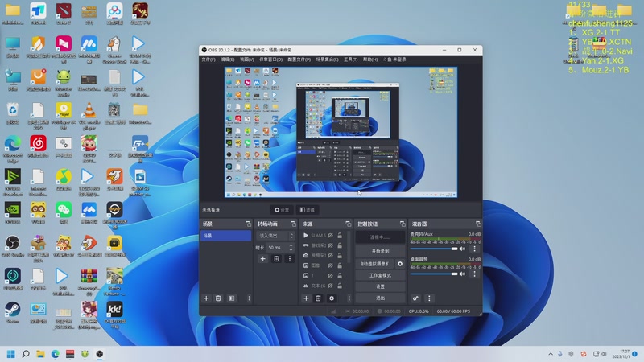Click virtual camera settings gear icon
Image resolution: width=644 pixels, height=362 pixels.
[x=400, y=264]
